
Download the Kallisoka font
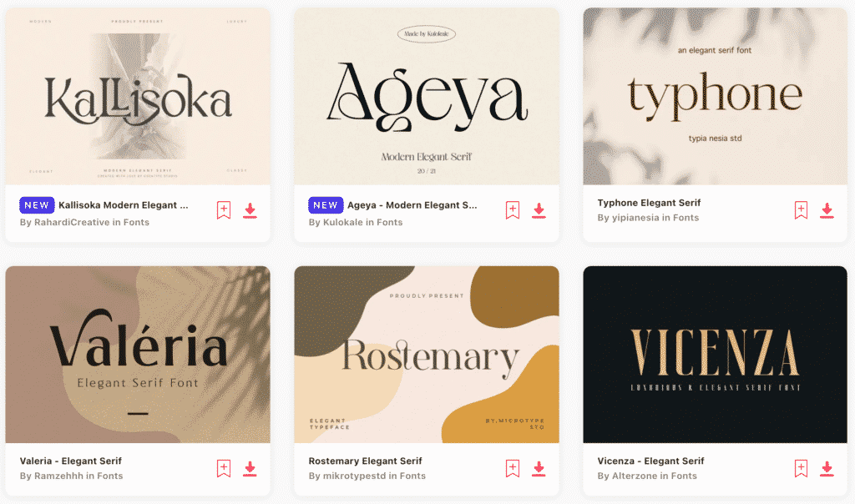pyautogui.click(x=250, y=210)
